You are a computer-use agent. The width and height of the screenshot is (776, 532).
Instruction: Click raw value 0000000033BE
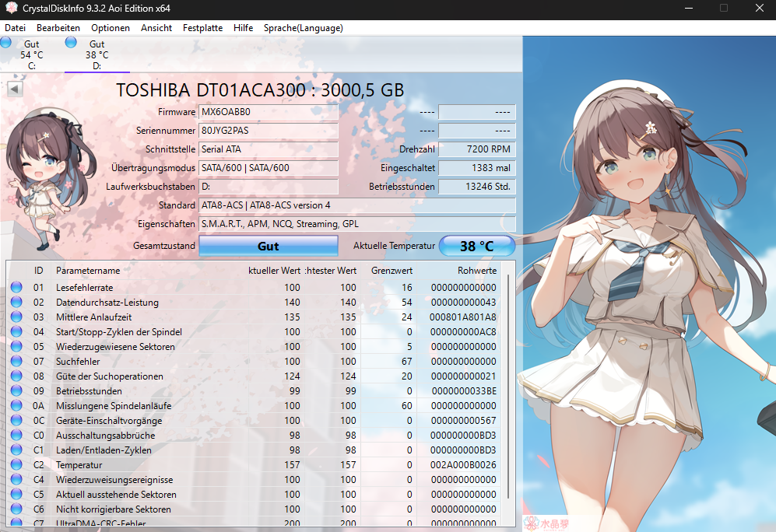(464, 391)
